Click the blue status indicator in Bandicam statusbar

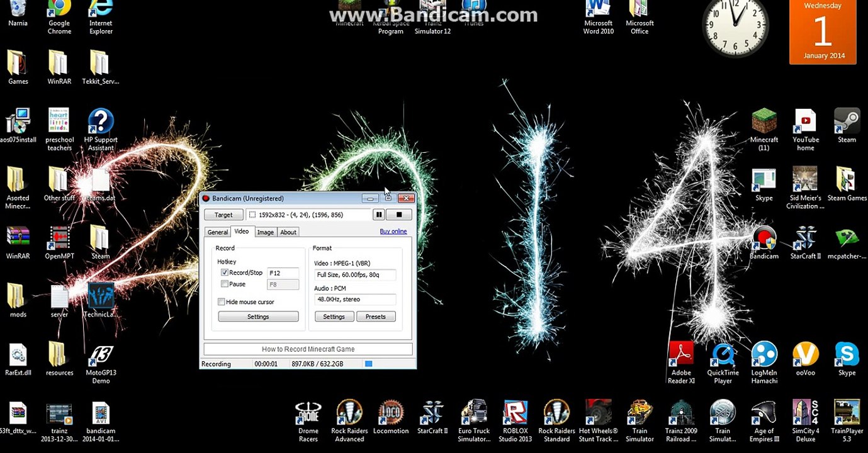(x=369, y=364)
